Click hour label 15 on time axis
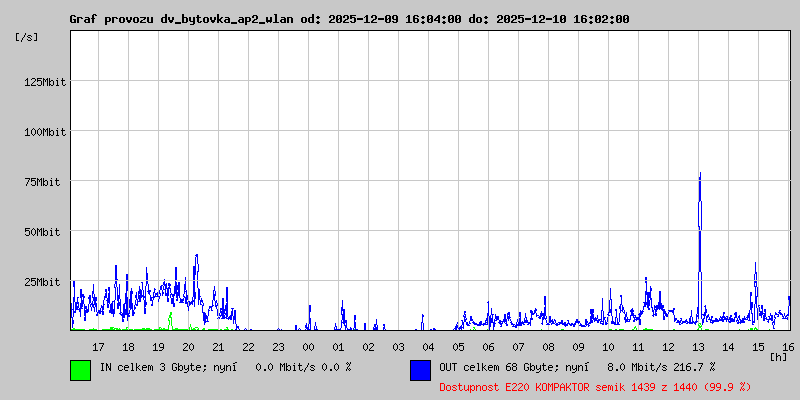The width and height of the screenshot is (800, 400). coord(758,347)
